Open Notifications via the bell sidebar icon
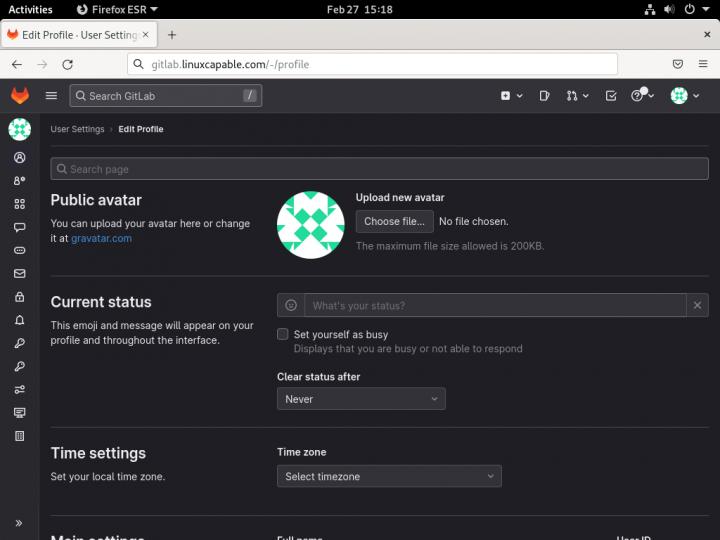This screenshot has width=720, height=540. (x=19, y=320)
